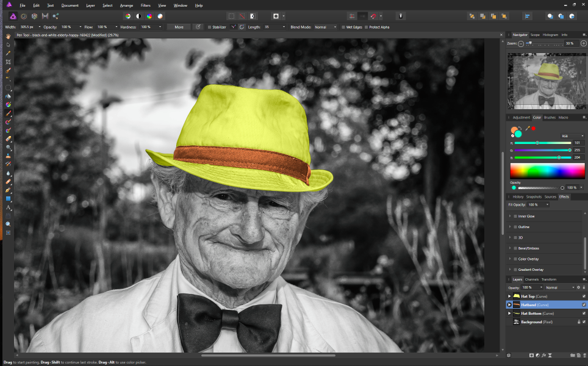Select the Text tool marked with letter A

tap(9, 207)
